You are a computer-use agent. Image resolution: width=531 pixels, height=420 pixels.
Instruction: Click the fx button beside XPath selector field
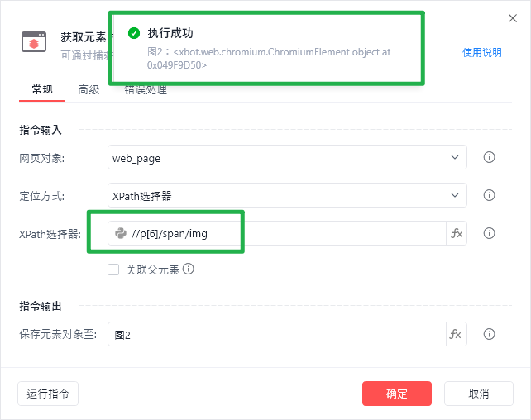coord(457,234)
